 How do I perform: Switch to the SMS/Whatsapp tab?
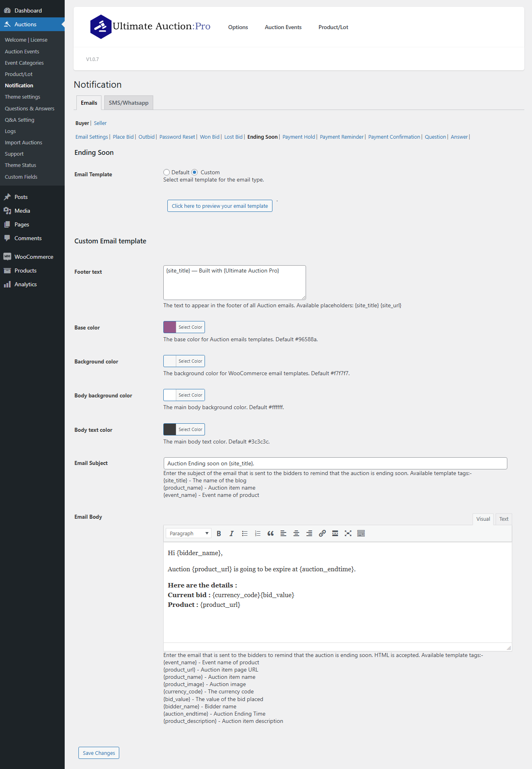click(x=129, y=103)
